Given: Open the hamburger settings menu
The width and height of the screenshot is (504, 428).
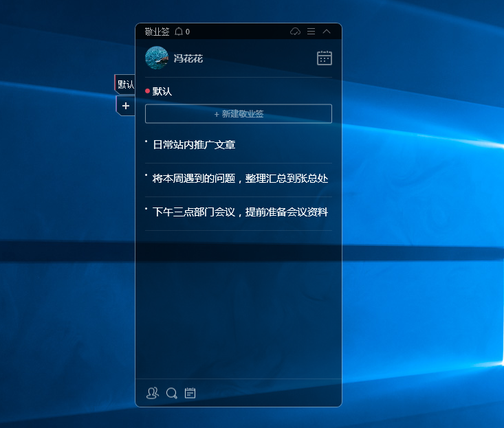Looking at the screenshot, I should pyautogui.click(x=311, y=32).
